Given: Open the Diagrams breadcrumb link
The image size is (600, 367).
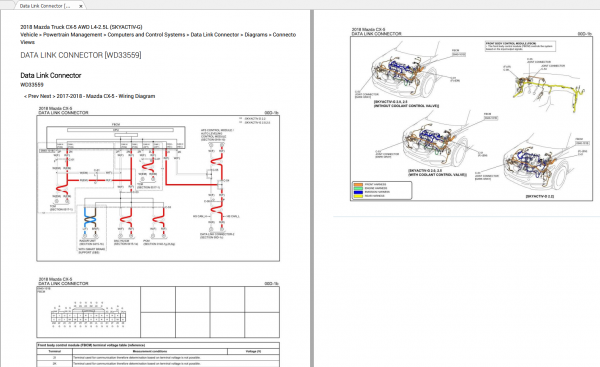Looking at the screenshot, I should pos(256,35).
